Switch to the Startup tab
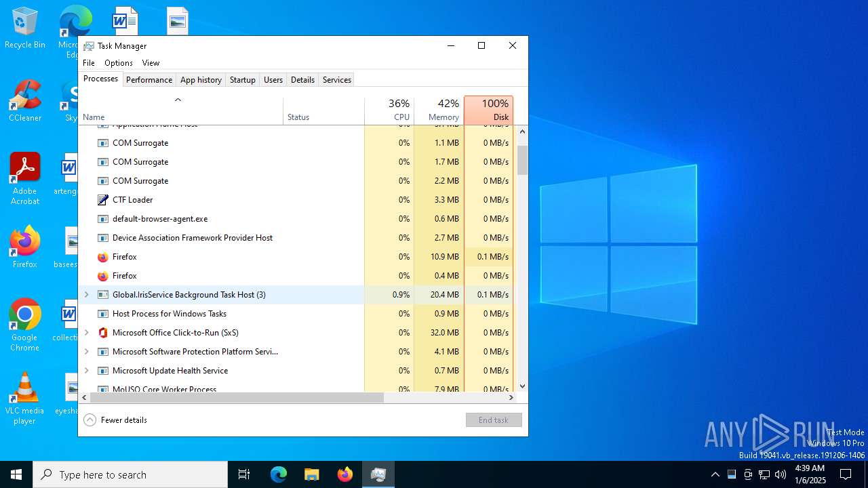The image size is (868, 488). click(242, 80)
